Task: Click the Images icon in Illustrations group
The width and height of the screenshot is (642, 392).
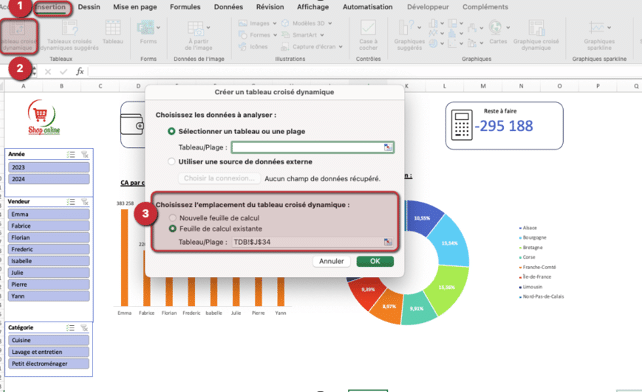Action: [243, 23]
